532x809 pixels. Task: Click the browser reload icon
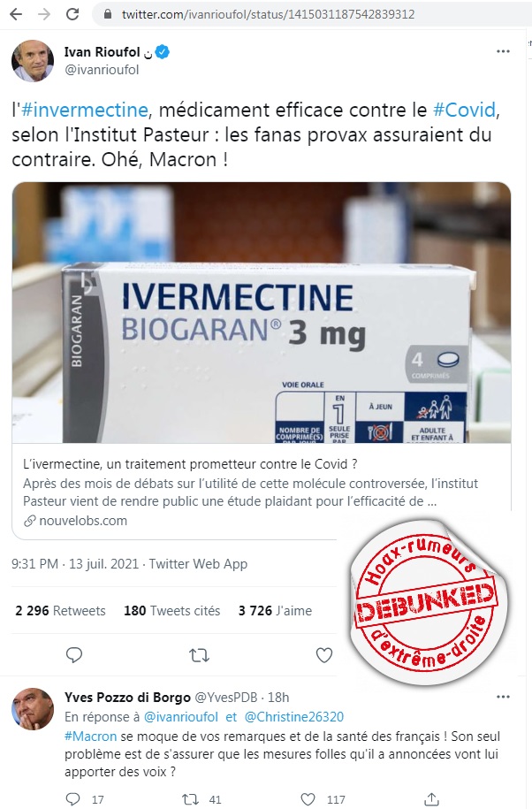[x=72, y=14]
